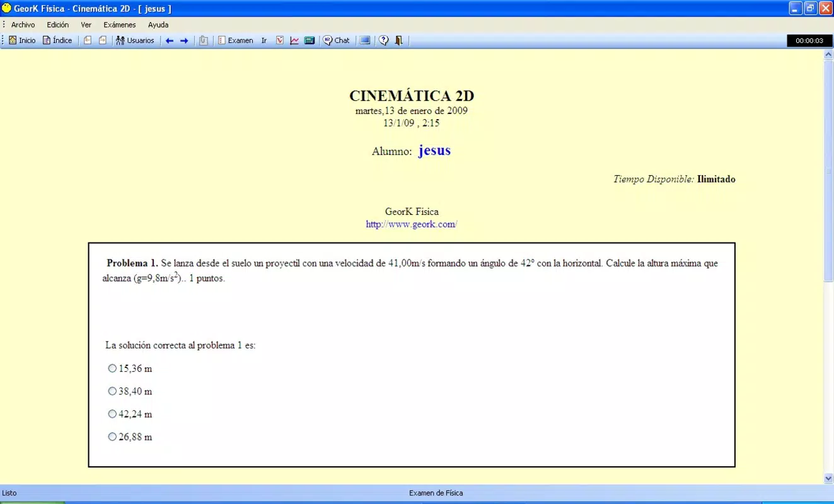The width and height of the screenshot is (834, 504).
Task: Click the Listo status bar text
Action: tap(9, 493)
